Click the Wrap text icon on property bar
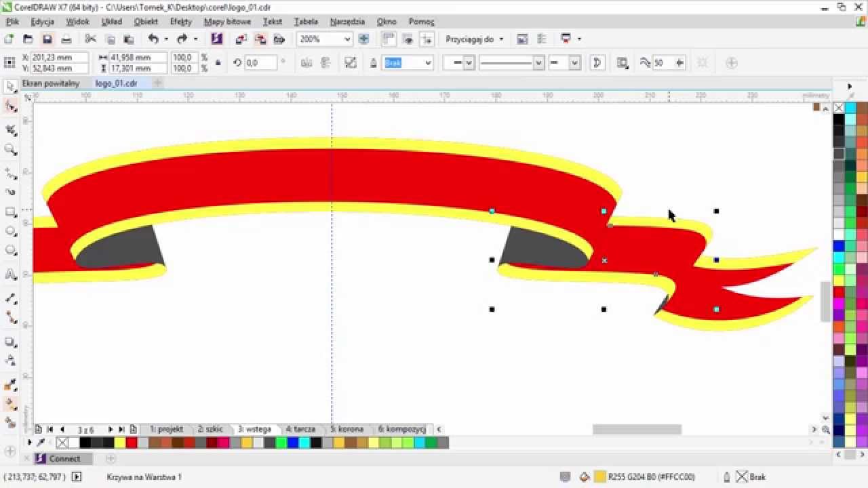The height and width of the screenshot is (488, 868). 622,63
